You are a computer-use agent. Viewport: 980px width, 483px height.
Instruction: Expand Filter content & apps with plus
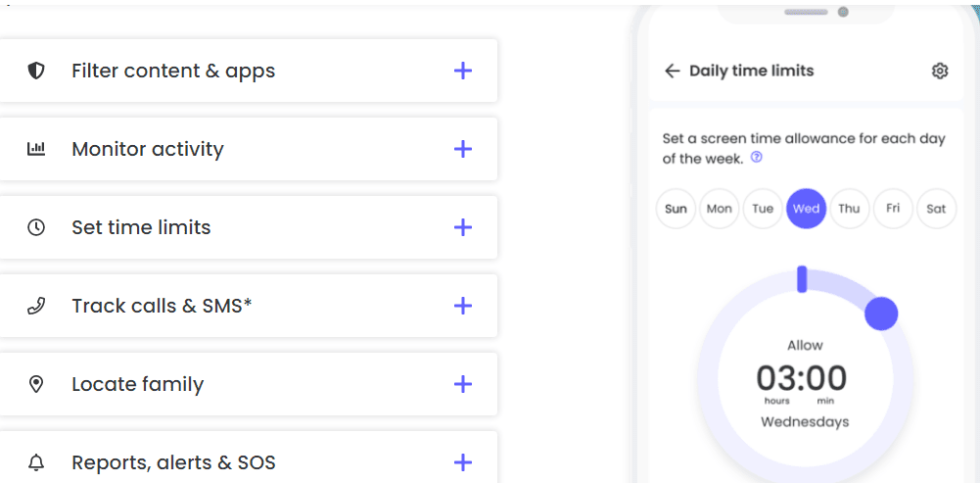click(x=462, y=71)
